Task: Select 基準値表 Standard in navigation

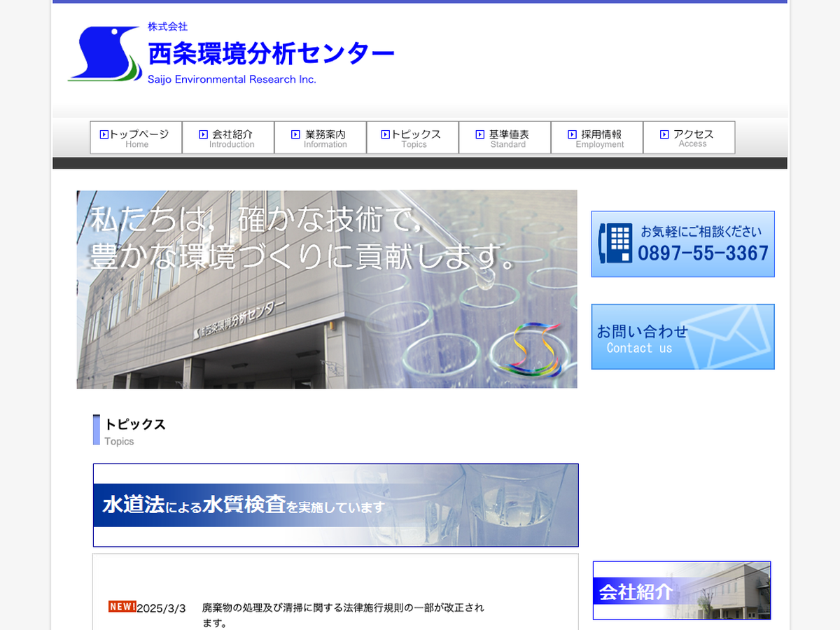Action: [505, 138]
